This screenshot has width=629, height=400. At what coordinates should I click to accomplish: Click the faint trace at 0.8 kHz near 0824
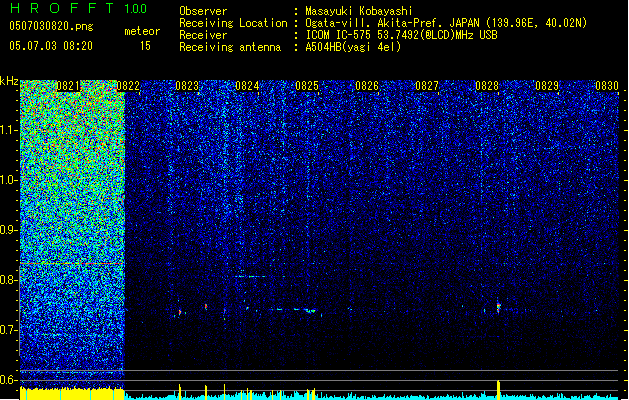coord(251,276)
